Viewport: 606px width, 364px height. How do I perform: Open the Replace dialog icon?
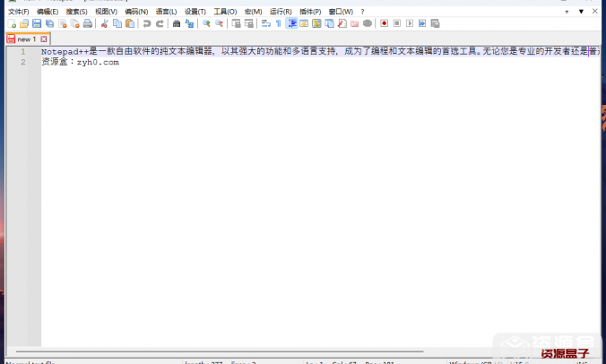coord(189,23)
